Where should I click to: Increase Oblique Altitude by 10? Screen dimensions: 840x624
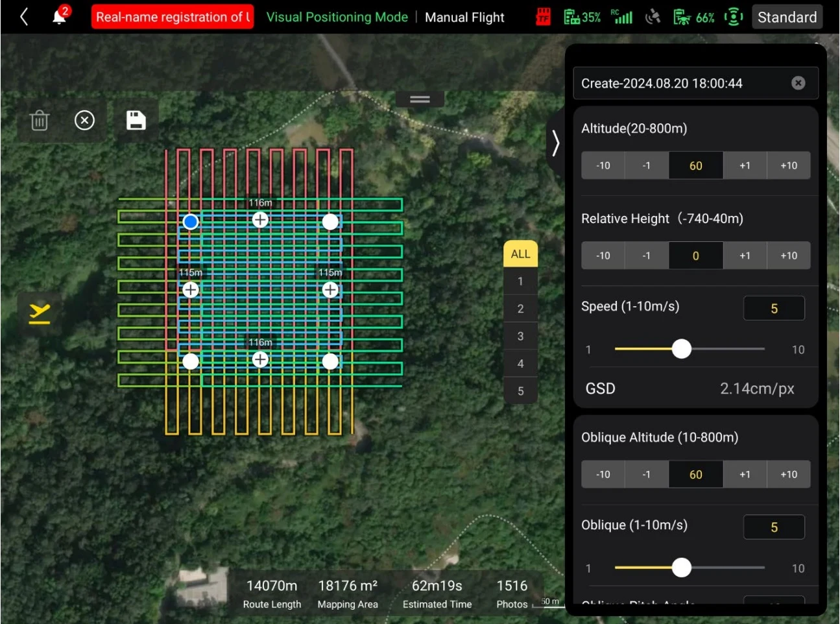789,474
